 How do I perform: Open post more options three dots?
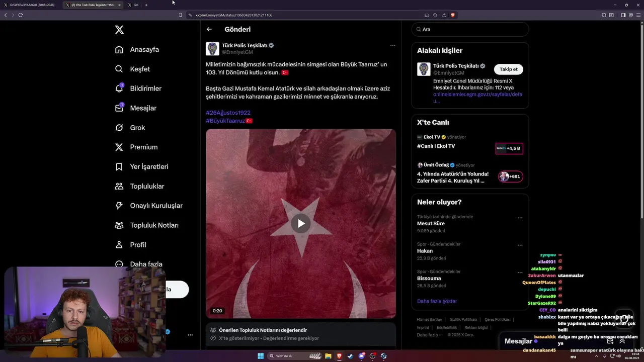pos(392,45)
